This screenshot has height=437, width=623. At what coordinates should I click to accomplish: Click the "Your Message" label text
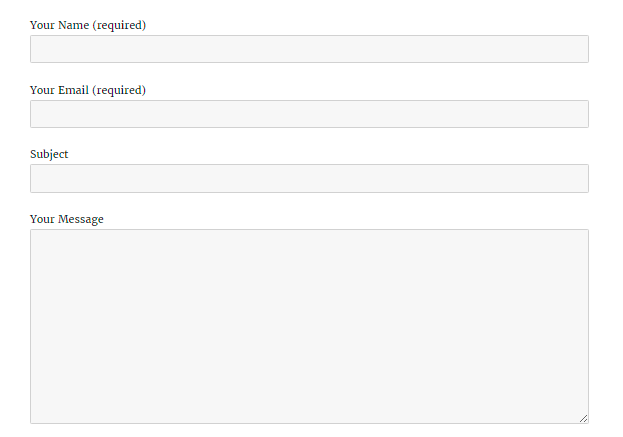67,219
